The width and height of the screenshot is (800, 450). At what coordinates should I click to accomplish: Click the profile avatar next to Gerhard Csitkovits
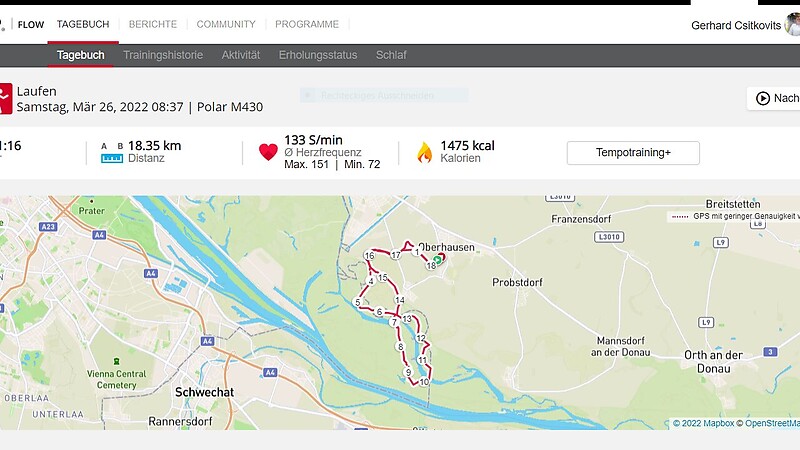(793, 24)
